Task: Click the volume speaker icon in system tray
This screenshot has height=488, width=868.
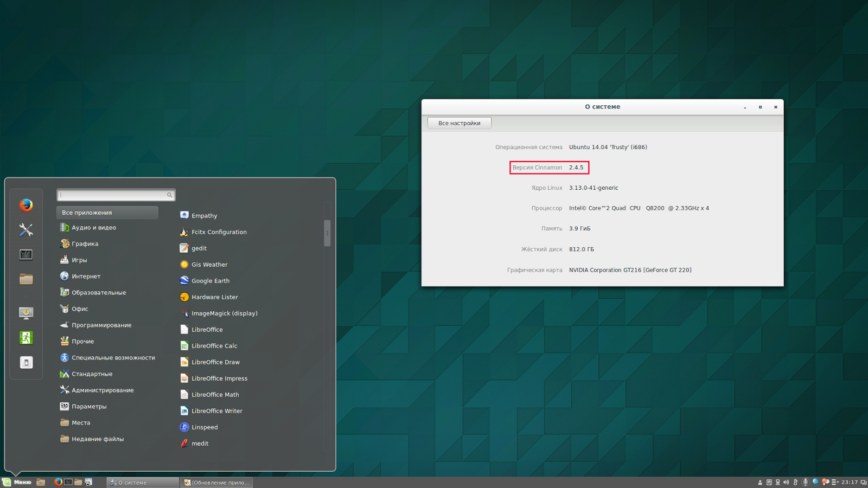Action: pos(786,483)
